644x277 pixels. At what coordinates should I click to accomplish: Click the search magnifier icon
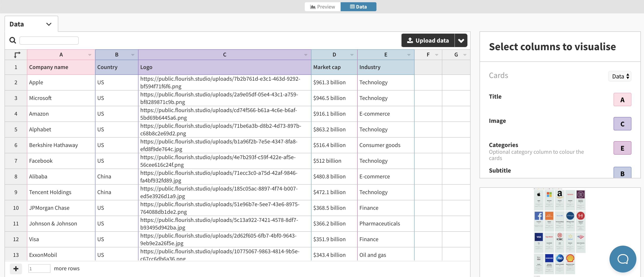pyautogui.click(x=13, y=40)
